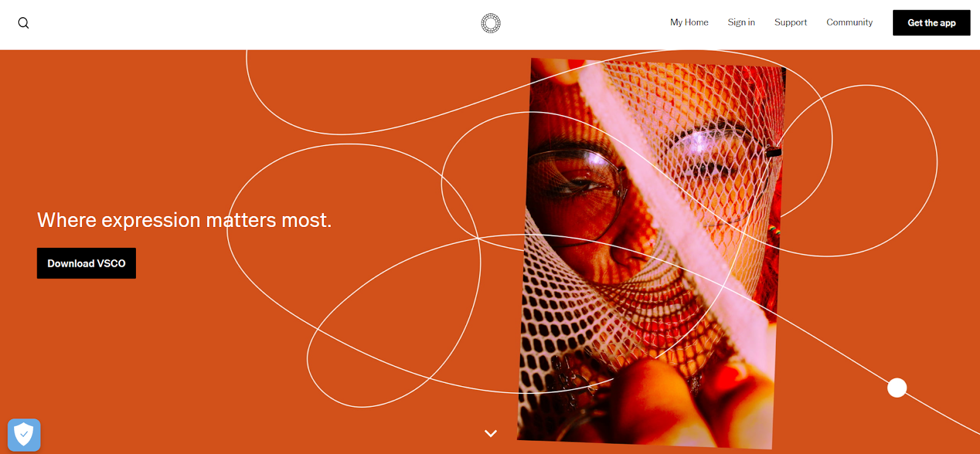Screen dimensions: 980x454
Task: Open the My Home menu item
Action: pos(689,23)
